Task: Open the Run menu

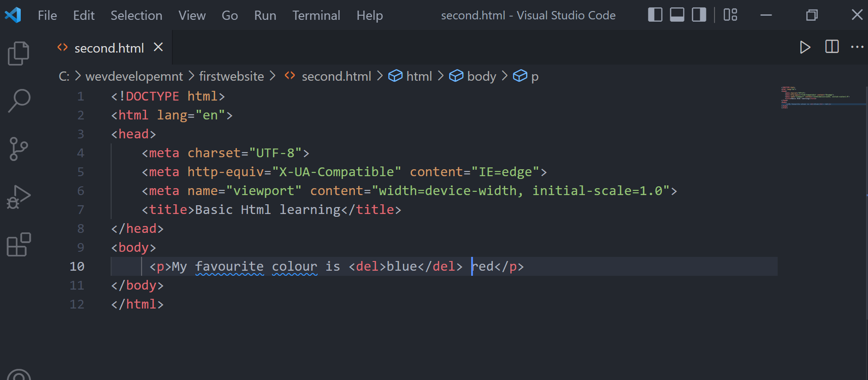Action: tap(265, 15)
